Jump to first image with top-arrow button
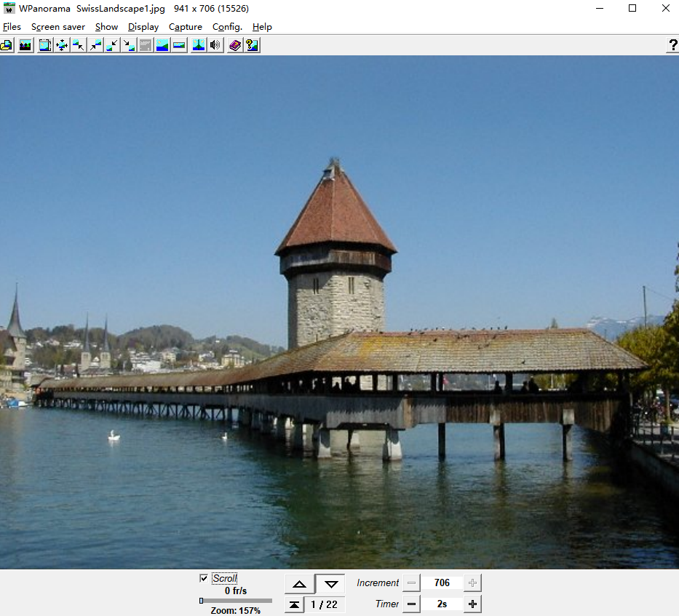This screenshot has width=679, height=616. (294, 604)
